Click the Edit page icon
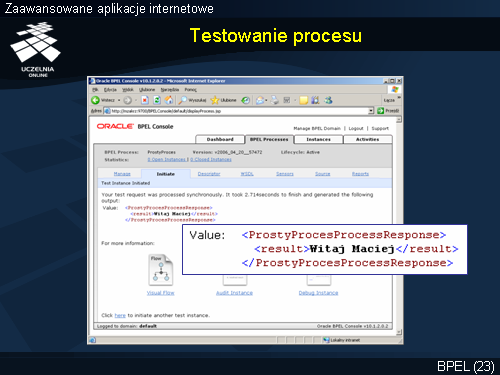This screenshot has height=375, width=500. [287, 100]
